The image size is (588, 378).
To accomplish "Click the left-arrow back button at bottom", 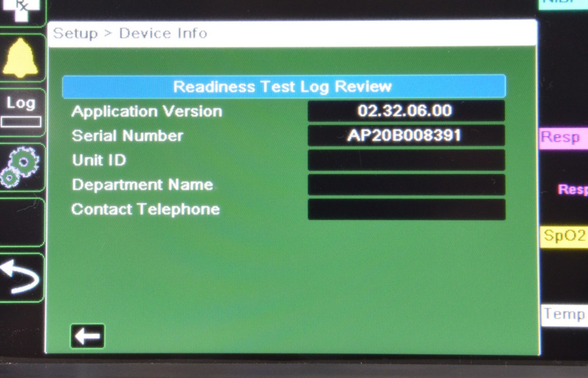I will [x=87, y=336].
